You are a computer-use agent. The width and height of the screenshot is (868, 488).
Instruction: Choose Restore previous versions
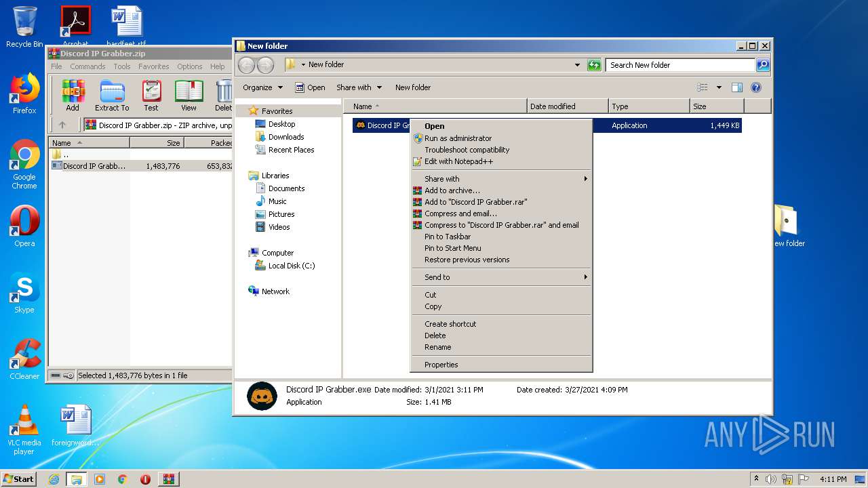[x=501, y=260]
